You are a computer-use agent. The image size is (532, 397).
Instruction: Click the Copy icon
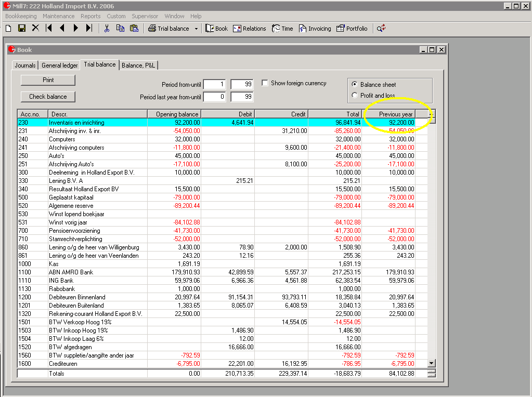[120, 29]
